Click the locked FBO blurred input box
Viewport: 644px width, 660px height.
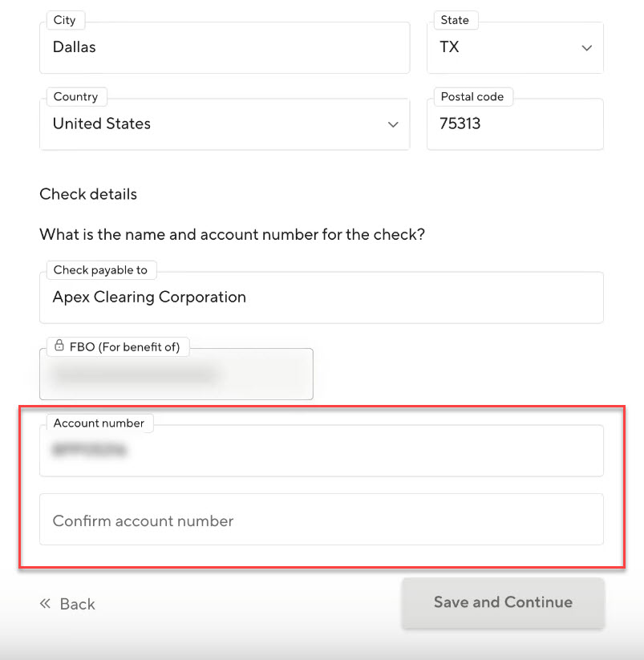tap(176, 375)
